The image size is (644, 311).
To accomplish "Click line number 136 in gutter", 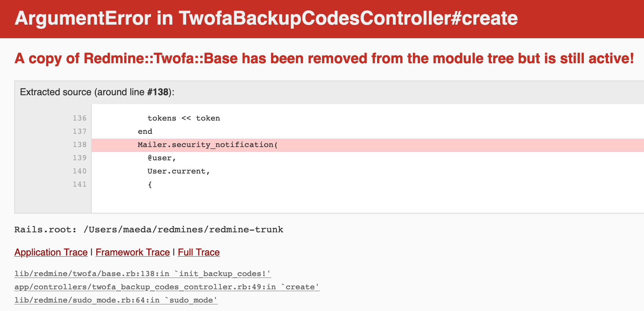I will [x=80, y=118].
